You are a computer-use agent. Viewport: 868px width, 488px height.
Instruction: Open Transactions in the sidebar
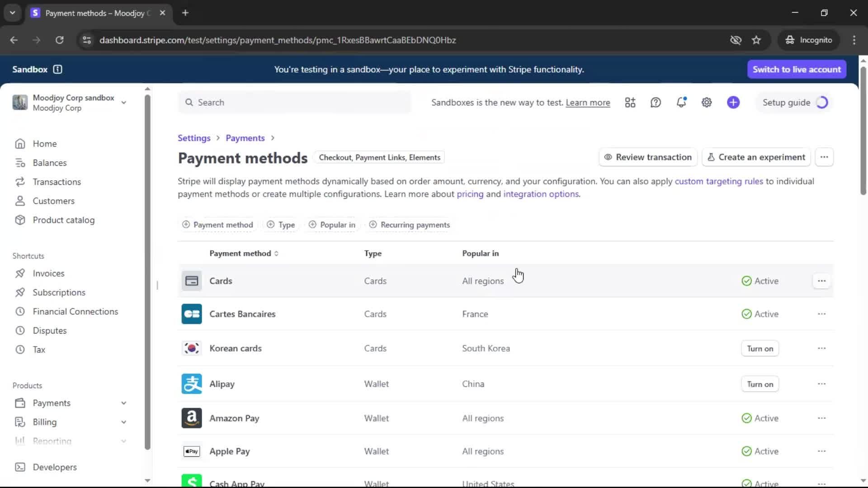tap(57, 182)
